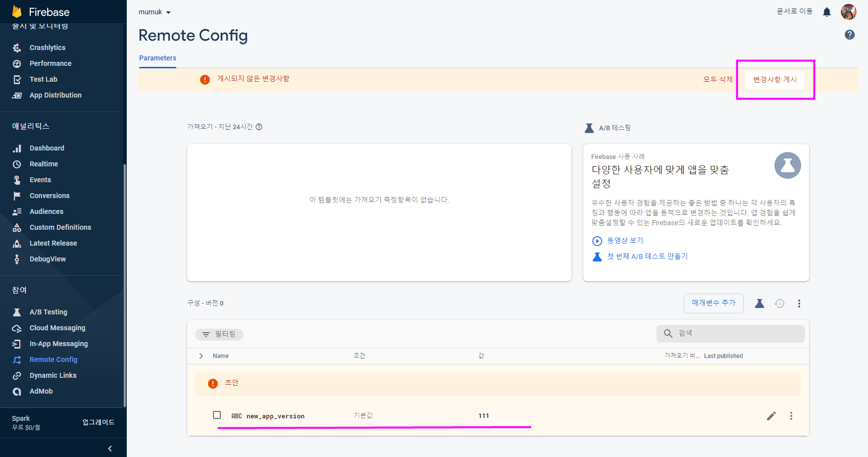
Task: Click 업그레이드 upgrade plan button
Action: coord(99,422)
